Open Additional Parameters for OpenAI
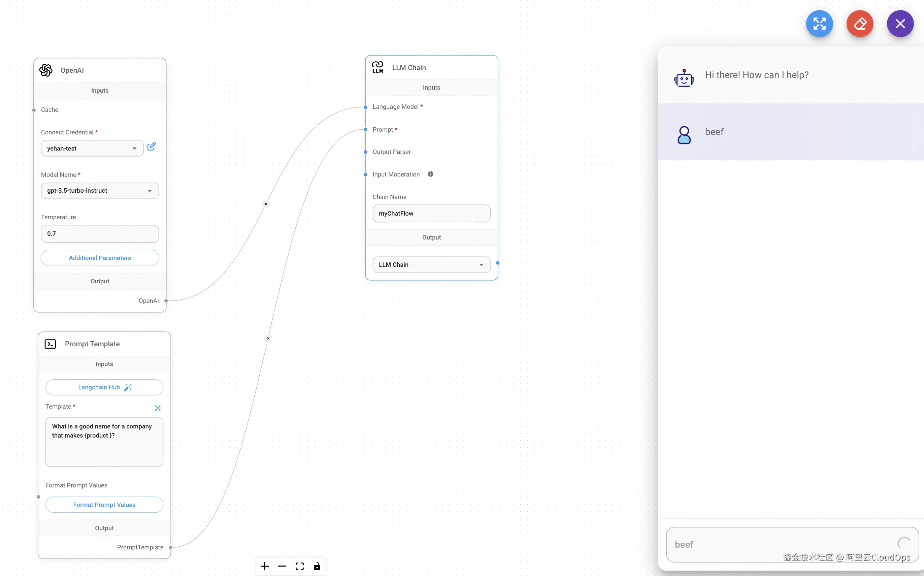The height and width of the screenshot is (576, 924). [x=100, y=258]
